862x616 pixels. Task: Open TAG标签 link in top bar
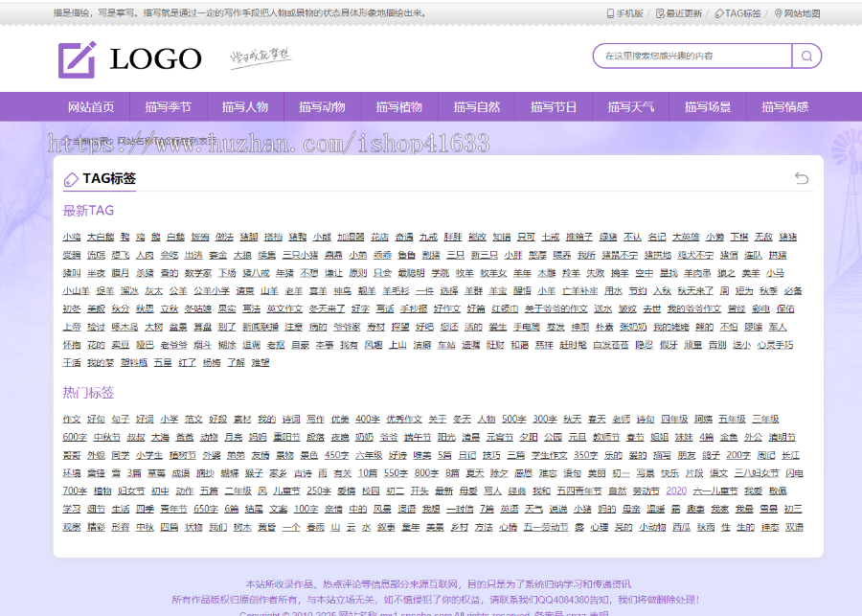(737, 13)
